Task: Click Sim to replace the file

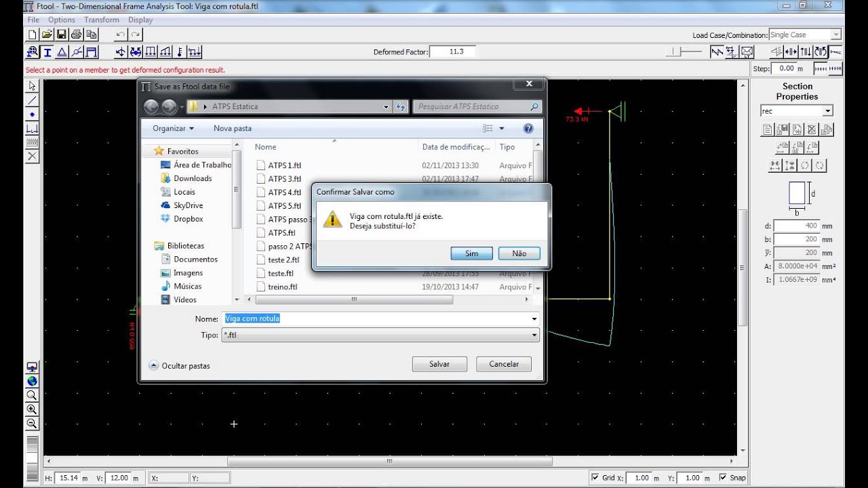Action: 471,253
